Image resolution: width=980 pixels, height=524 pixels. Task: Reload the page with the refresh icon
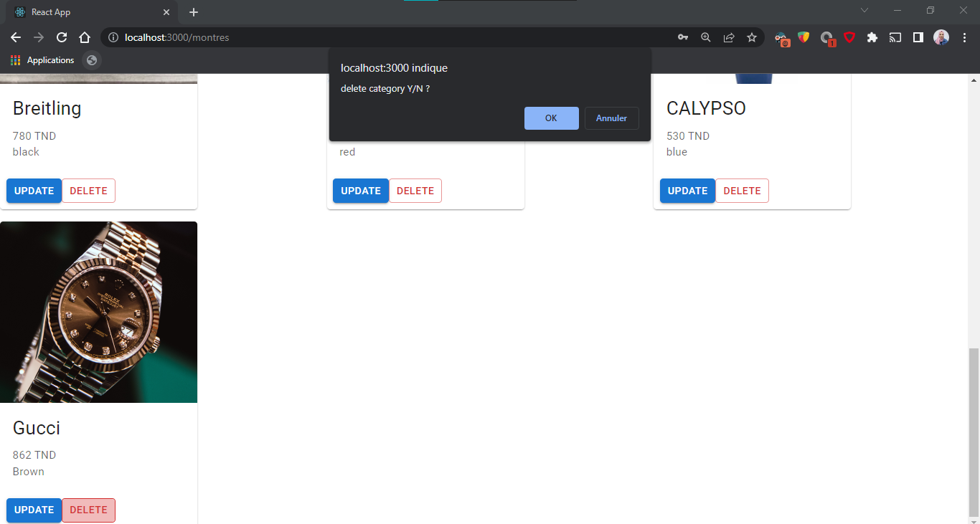pyautogui.click(x=62, y=37)
